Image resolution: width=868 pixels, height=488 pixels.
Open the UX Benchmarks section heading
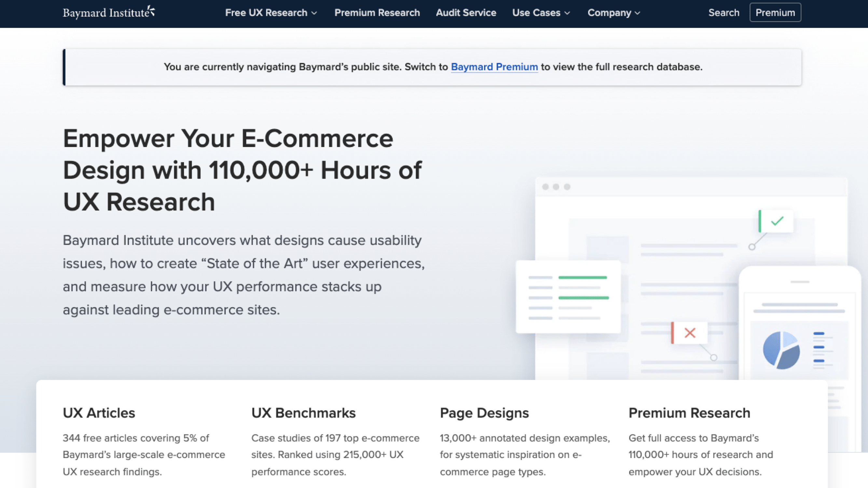(303, 413)
